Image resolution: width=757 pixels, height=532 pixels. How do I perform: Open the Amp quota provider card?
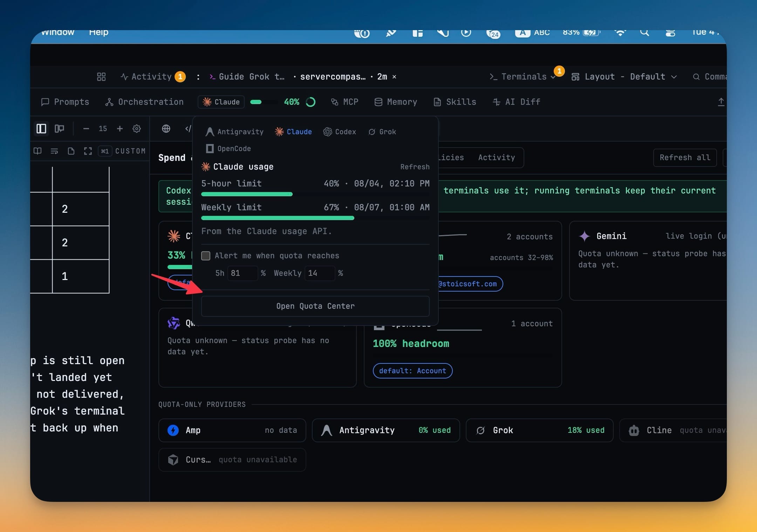pos(232,430)
